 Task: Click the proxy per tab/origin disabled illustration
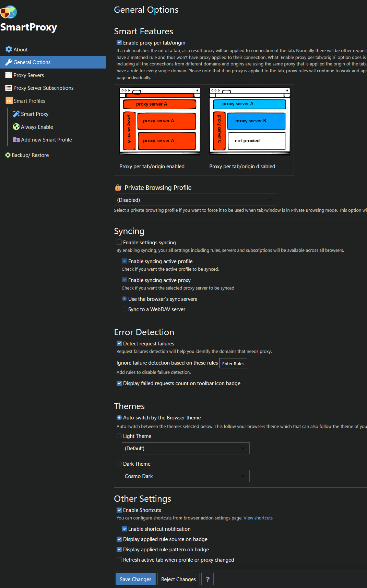click(x=250, y=121)
